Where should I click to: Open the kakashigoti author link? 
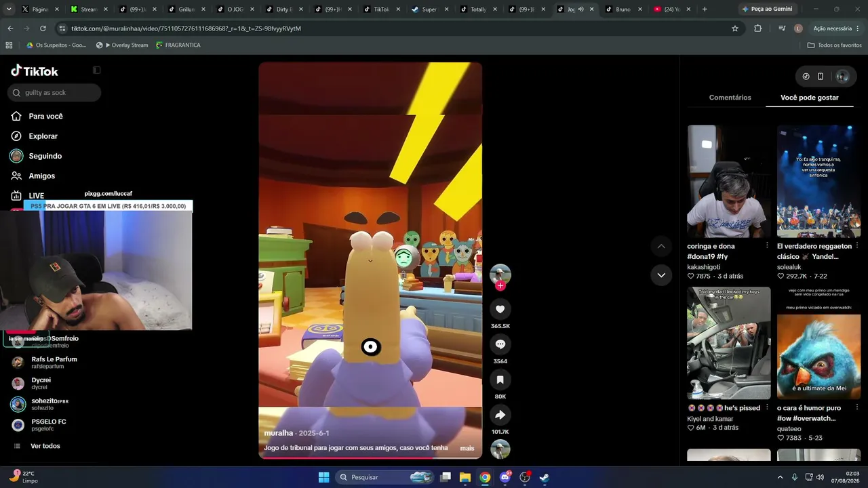click(x=703, y=267)
